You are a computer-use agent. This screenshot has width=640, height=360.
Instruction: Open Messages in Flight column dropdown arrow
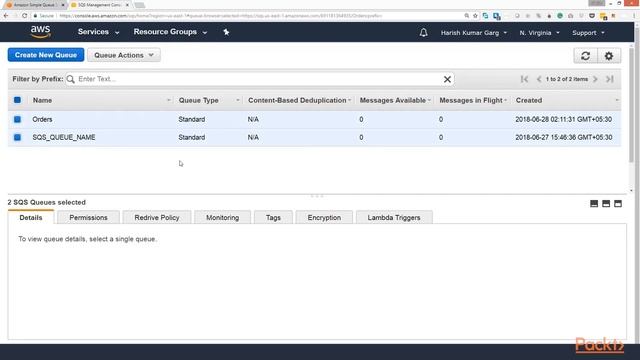pos(505,100)
